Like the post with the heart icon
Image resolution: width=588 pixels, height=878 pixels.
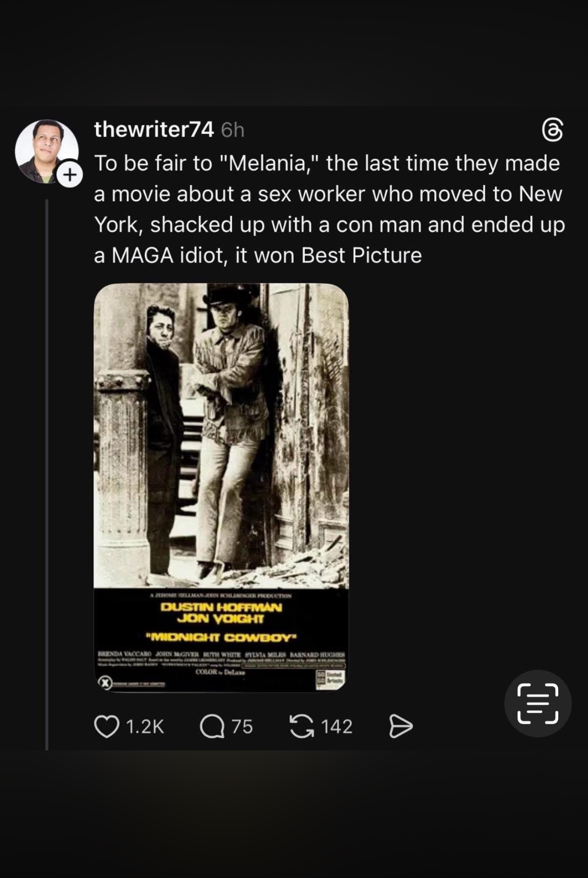[x=107, y=726]
